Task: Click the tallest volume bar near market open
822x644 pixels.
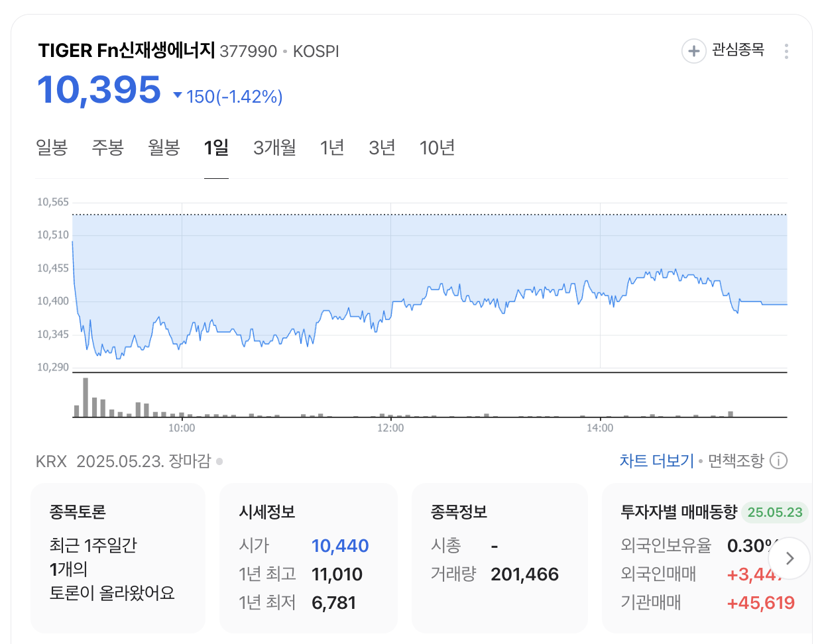Action: point(84,398)
